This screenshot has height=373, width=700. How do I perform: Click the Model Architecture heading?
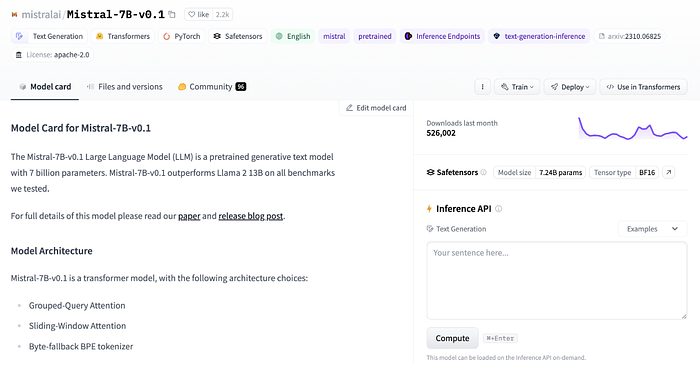click(x=52, y=251)
